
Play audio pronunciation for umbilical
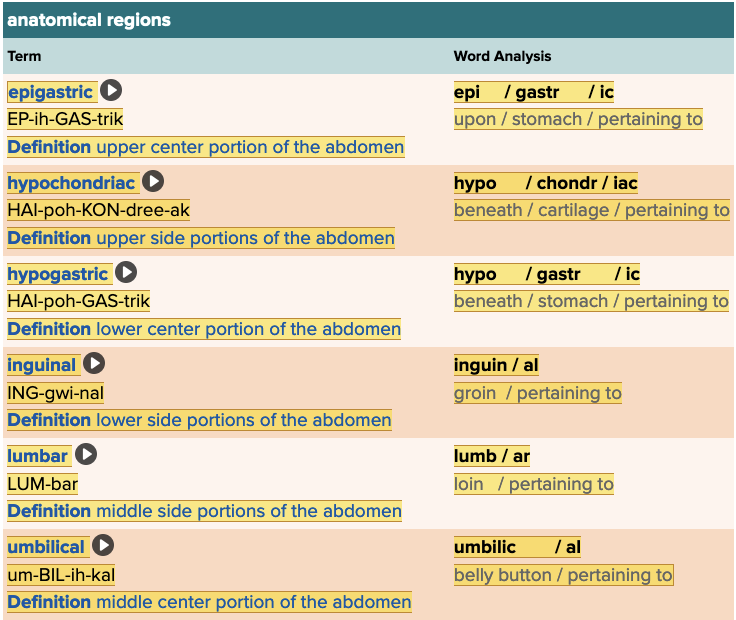click(x=103, y=546)
